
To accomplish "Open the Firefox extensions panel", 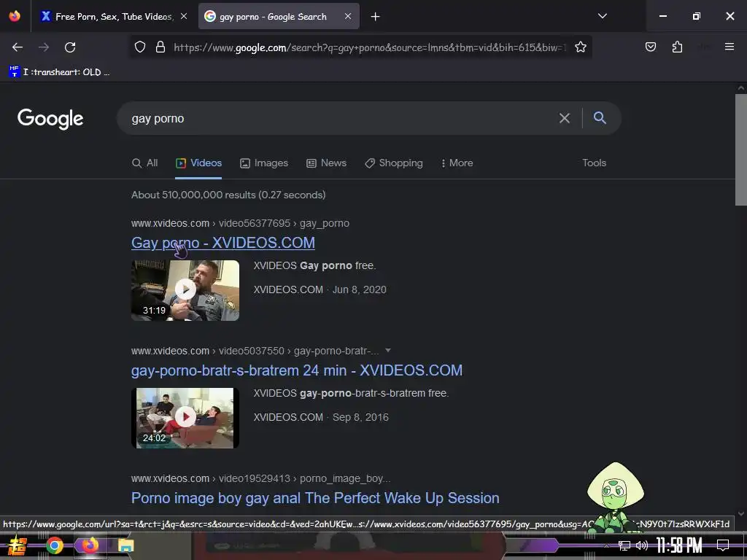I will click(677, 47).
